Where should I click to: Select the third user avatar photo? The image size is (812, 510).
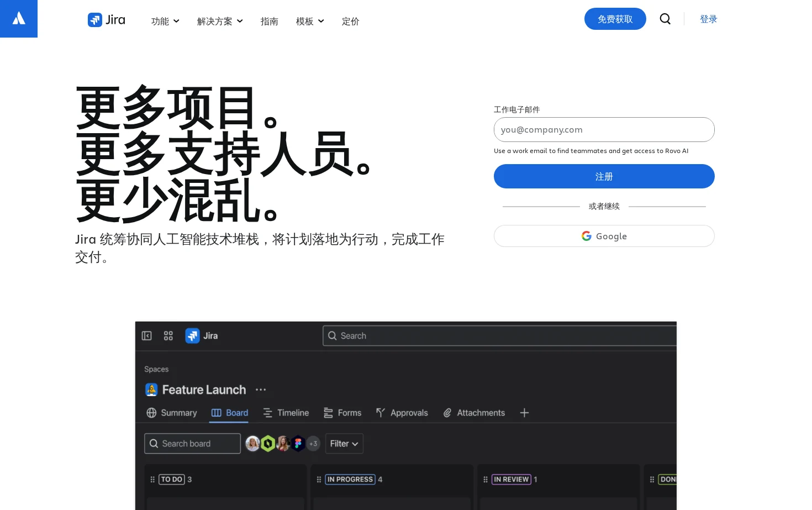point(283,444)
